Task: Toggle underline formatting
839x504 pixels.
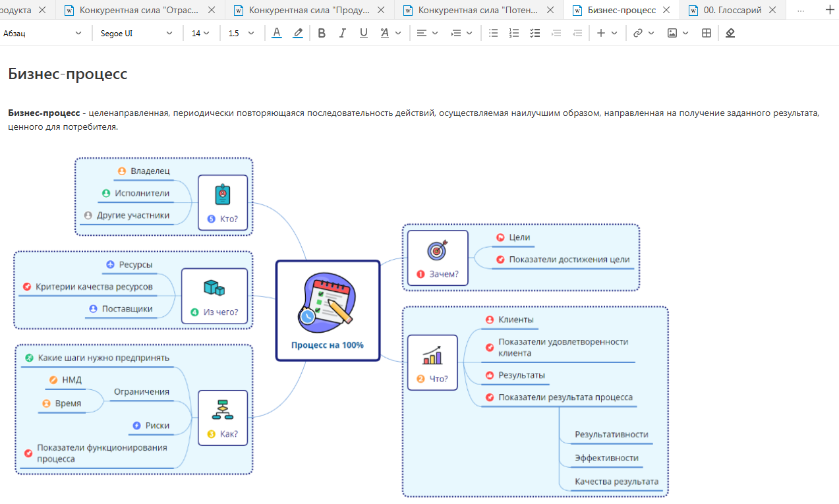Action: pos(363,33)
